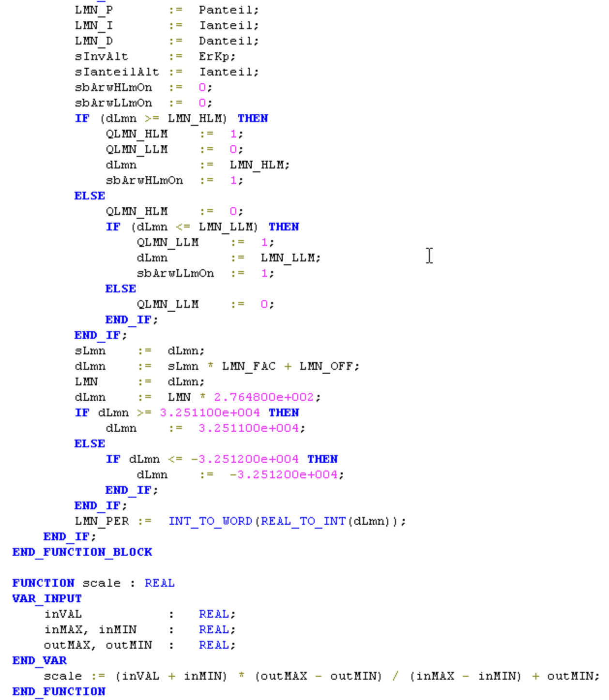
Task: Click 3.251100e+004 in the IF dLmn >= condition
Action: (210, 412)
